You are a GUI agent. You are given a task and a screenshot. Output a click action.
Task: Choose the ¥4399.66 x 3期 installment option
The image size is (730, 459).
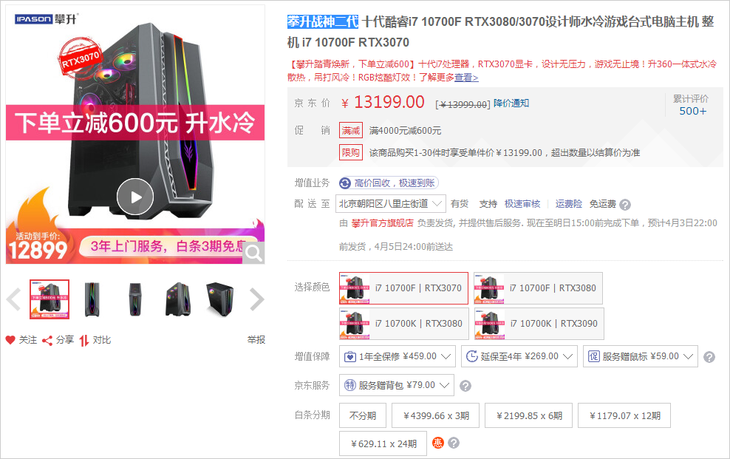coord(436,415)
